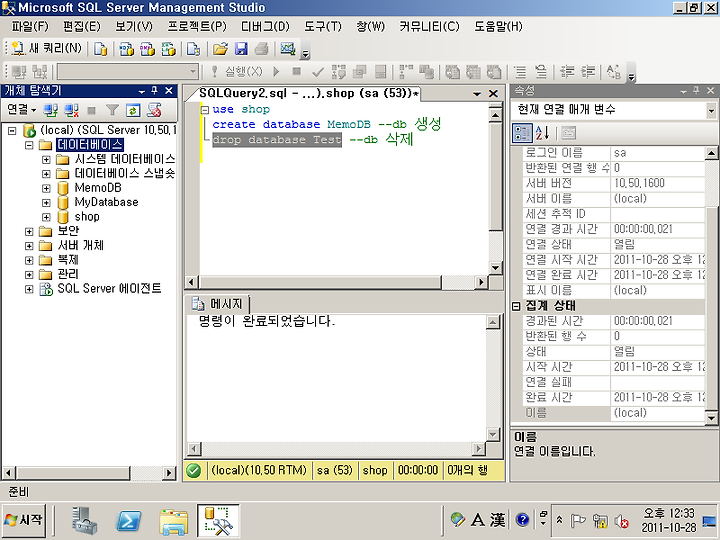Expand the 시스템 데이터베이스 folder
Screen dimensions: 720x540
46,160
